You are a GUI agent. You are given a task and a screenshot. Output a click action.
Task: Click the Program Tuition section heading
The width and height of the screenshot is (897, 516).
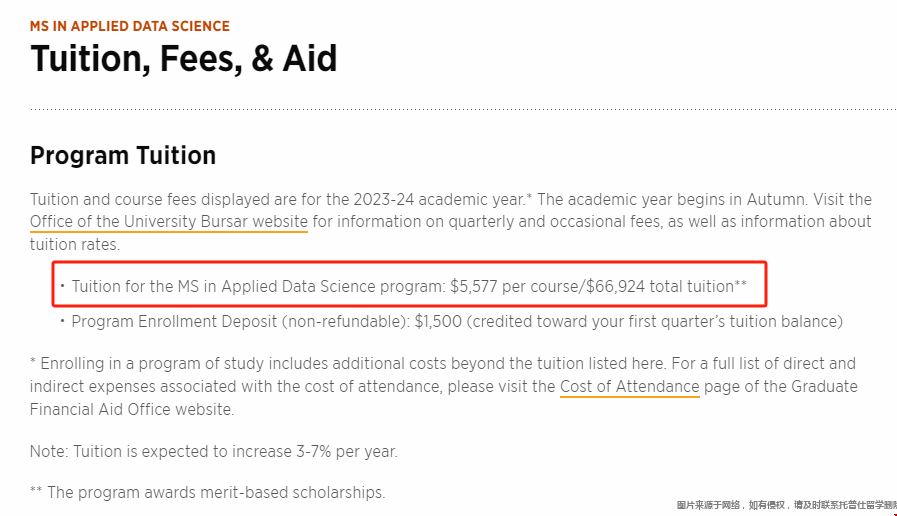123,156
